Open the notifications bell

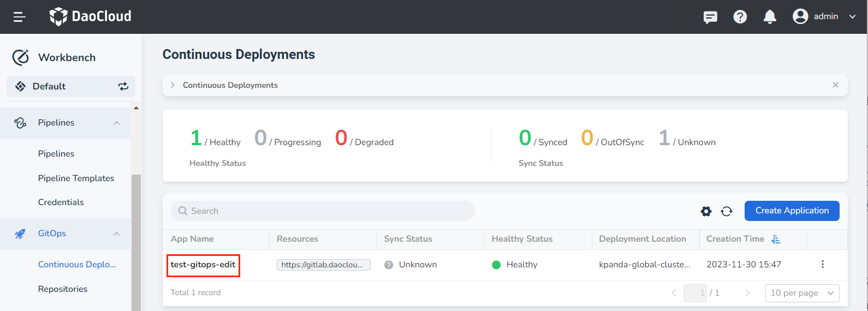click(770, 17)
